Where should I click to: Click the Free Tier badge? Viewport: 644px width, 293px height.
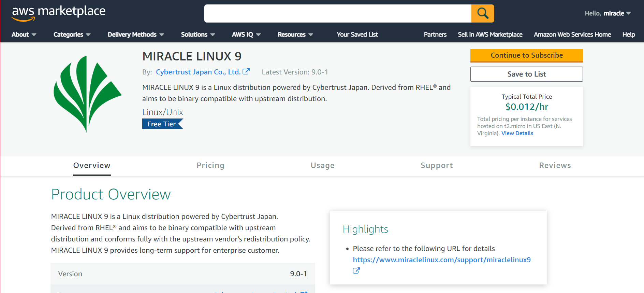[x=162, y=124]
